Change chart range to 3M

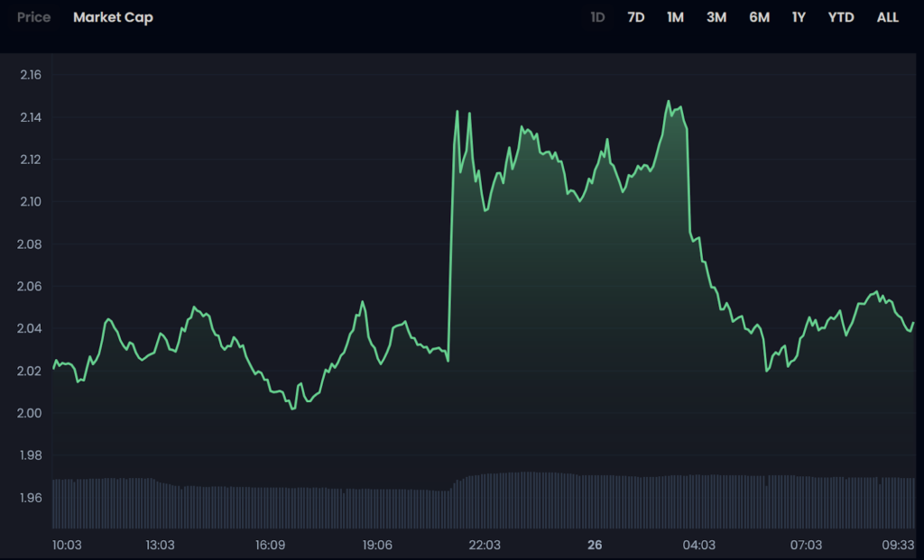(716, 17)
